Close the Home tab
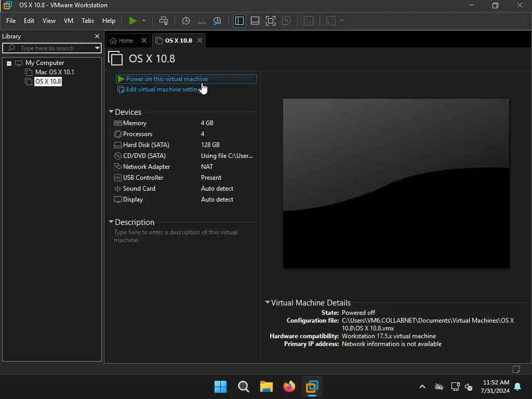Viewport: 532px width, 399px height. point(144,41)
